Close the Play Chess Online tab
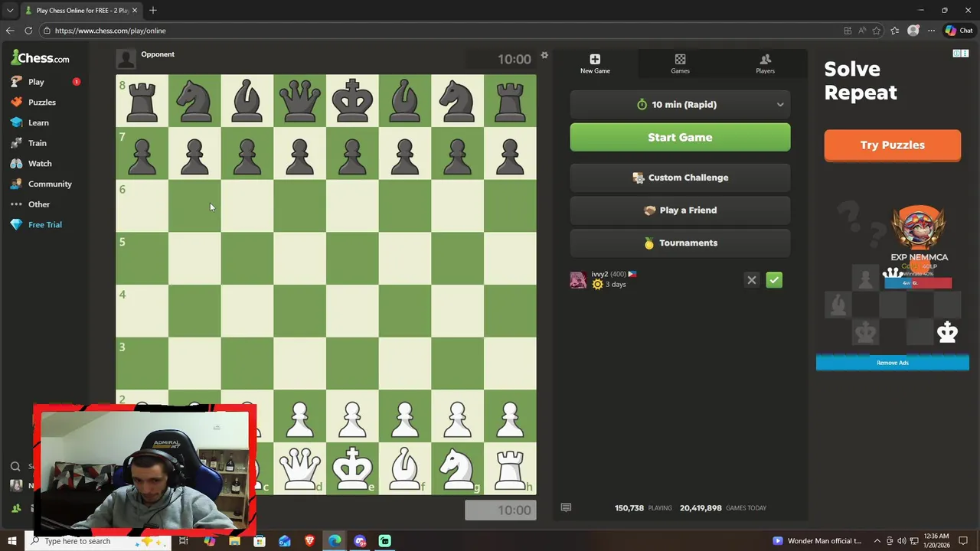 [x=135, y=11]
